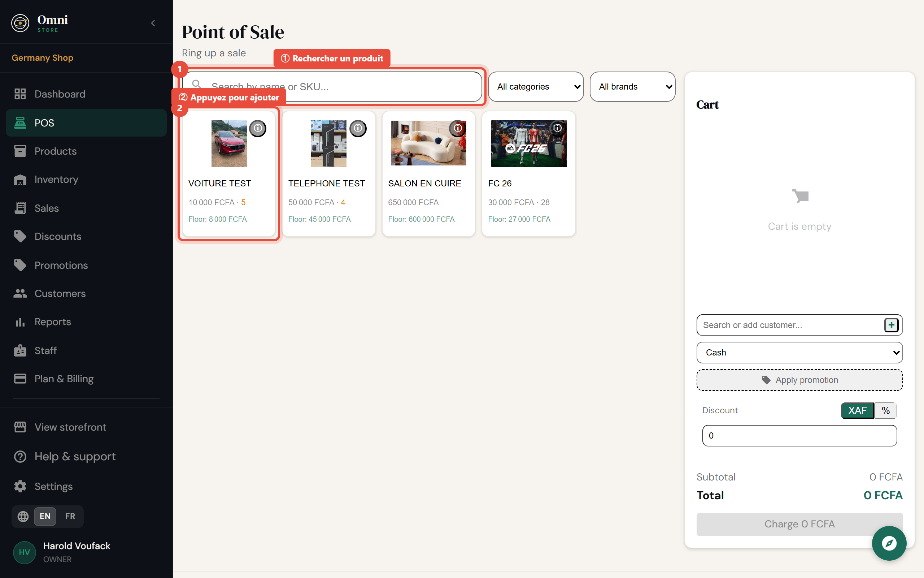The image size is (924, 578).
Task: Click the Sales receipt icon
Action: [x=20, y=208]
